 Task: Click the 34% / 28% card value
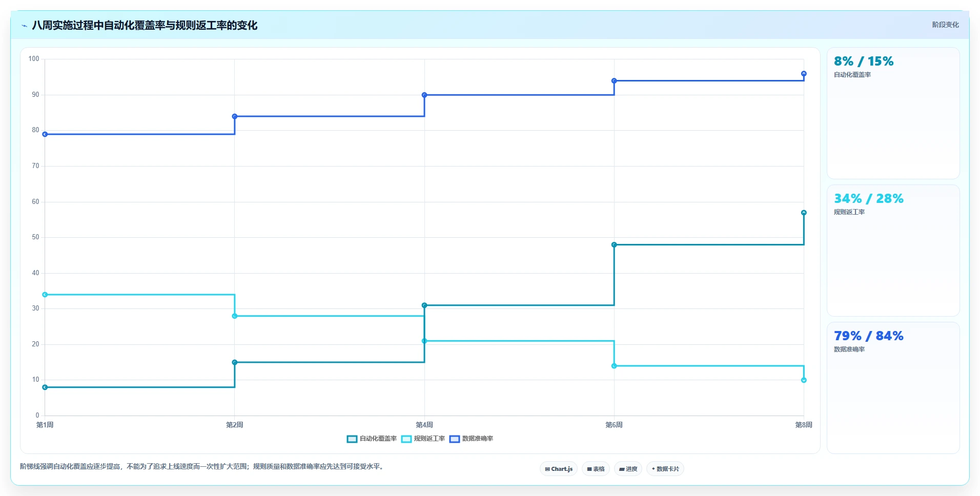[x=869, y=199]
